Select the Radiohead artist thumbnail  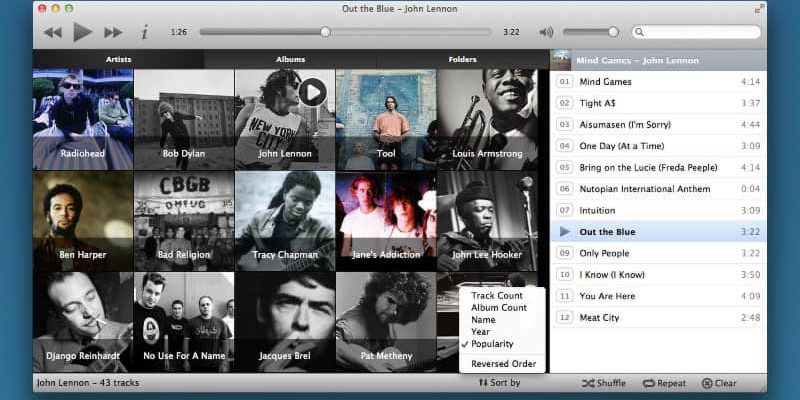tap(83, 119)
